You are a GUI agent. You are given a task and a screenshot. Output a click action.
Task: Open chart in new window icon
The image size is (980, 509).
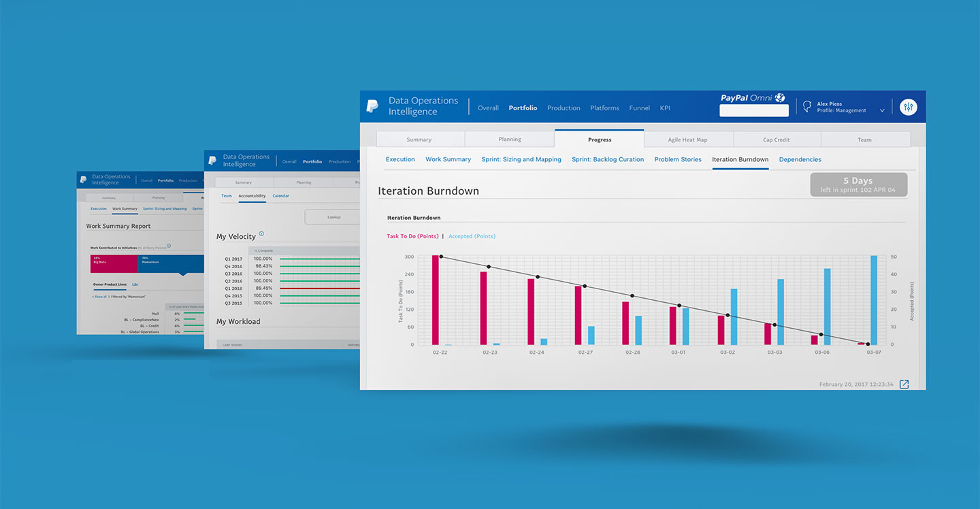904,384
